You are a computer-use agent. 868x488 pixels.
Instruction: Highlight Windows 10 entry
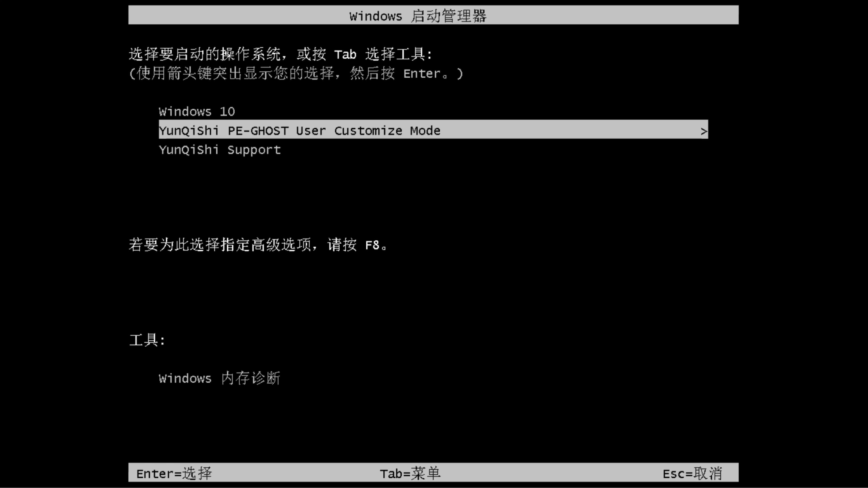coord(196,111)
